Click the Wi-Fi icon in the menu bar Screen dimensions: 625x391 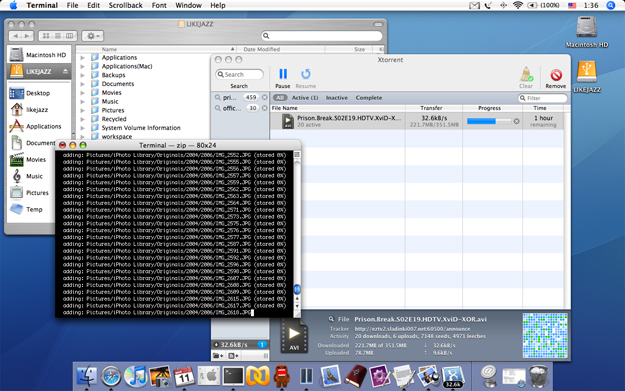pos(517,5)
